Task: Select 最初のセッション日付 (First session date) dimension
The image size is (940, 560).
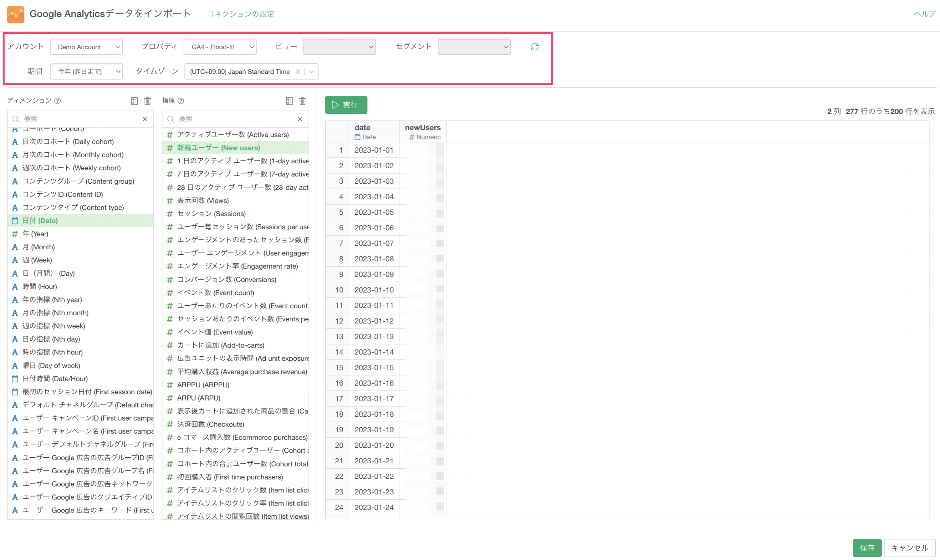Action: coord(80,392)
